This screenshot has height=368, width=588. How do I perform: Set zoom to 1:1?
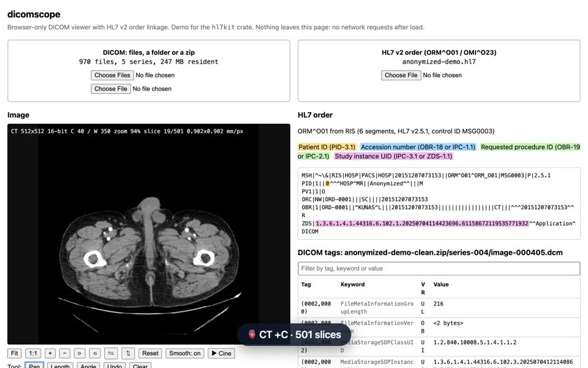[x=33, y=353]
